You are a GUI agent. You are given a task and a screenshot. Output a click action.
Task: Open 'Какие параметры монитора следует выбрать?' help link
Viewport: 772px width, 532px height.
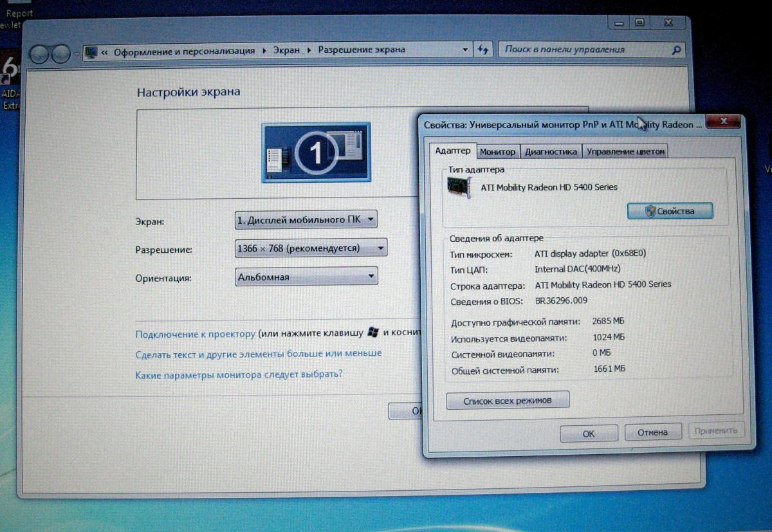(x=239, y=374)
